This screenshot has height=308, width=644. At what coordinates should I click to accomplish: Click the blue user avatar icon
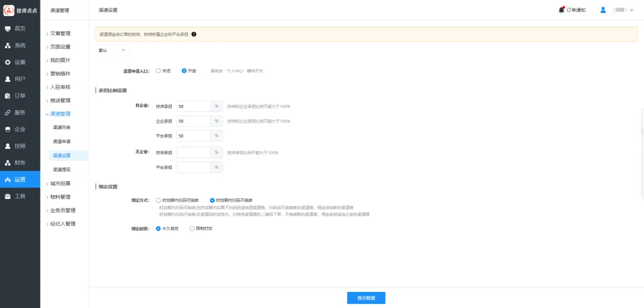click(603, 10)
